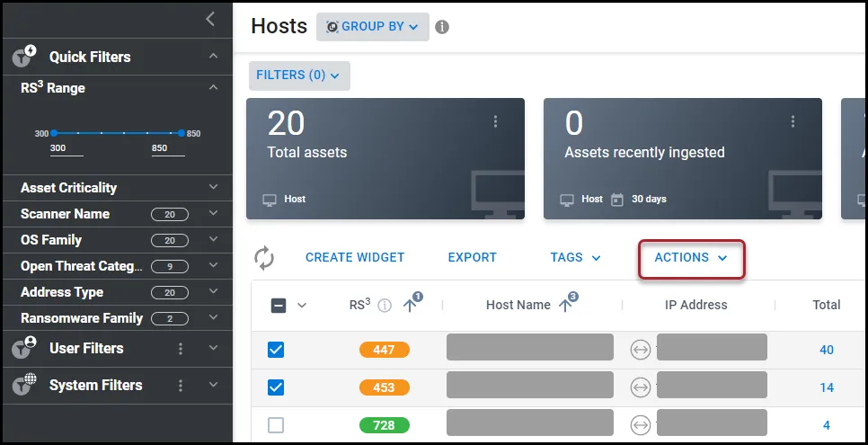Refresh the hosts list
The width and height of the screenshot is (868, 445).
pyautogui.click(x=264, y=258)
